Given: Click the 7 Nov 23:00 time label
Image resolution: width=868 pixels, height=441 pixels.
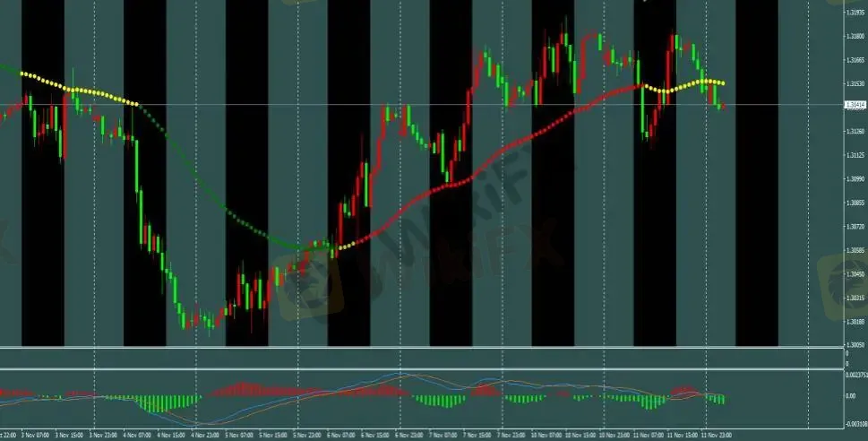Looking at the screenshot, I should [x=511, y=435].
